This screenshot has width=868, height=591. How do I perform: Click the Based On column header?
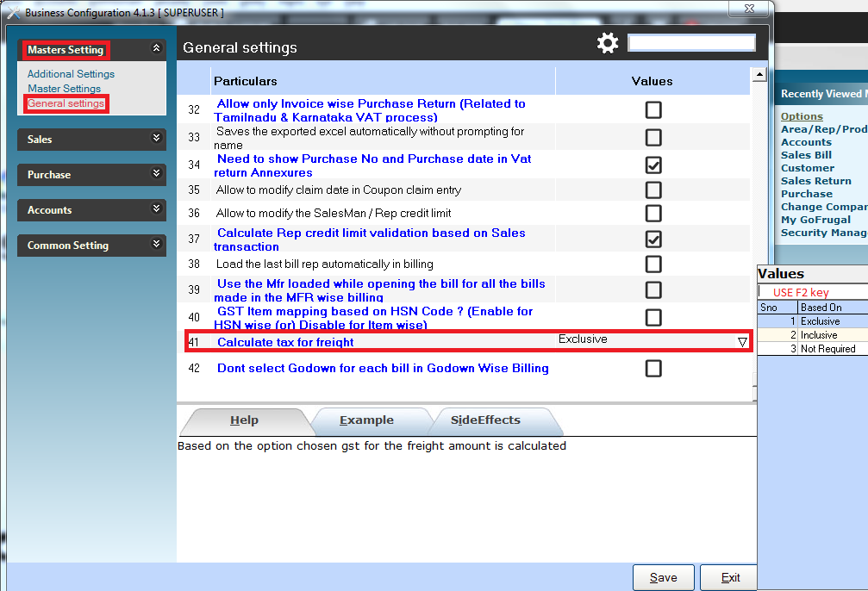coord(833,307)
